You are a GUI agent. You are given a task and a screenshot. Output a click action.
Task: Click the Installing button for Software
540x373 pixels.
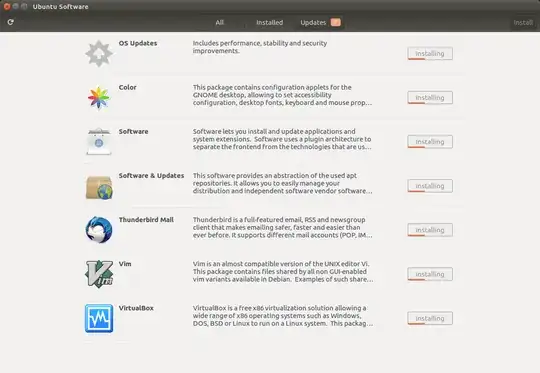(430, 142)
